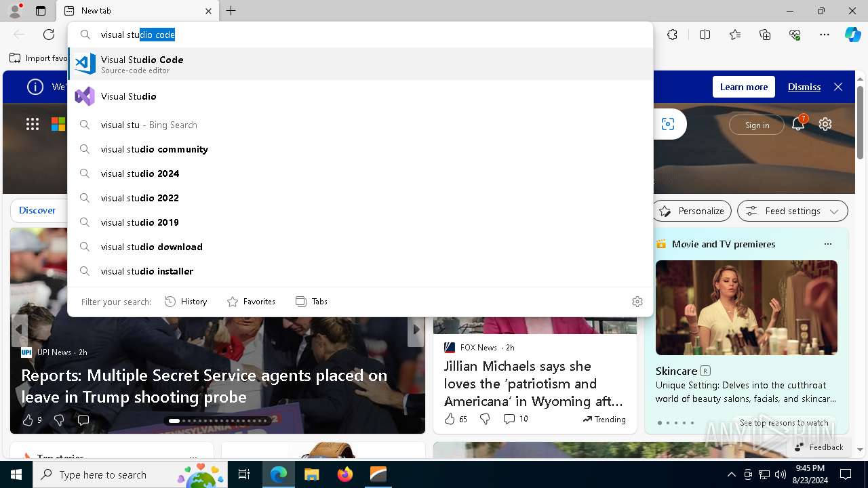Click the Windows taskbar search box
This screenshot has width=868, height=488.
pos(131,474)
